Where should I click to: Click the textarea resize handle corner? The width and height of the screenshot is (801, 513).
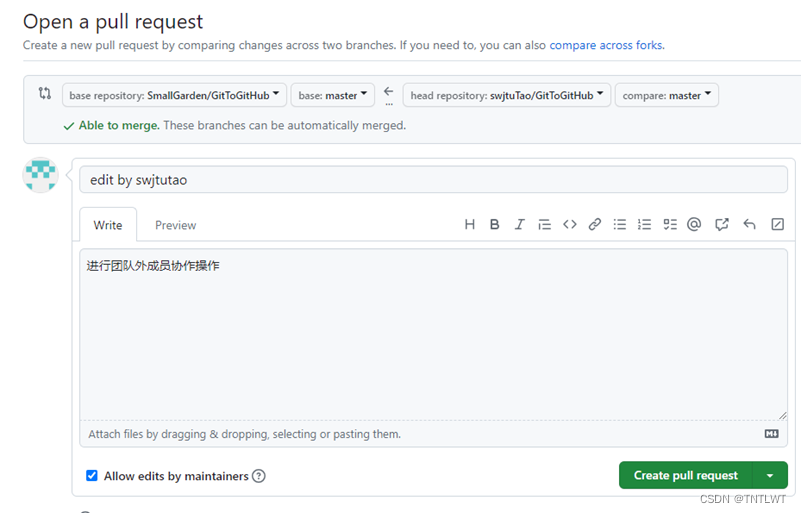point(782,416)
